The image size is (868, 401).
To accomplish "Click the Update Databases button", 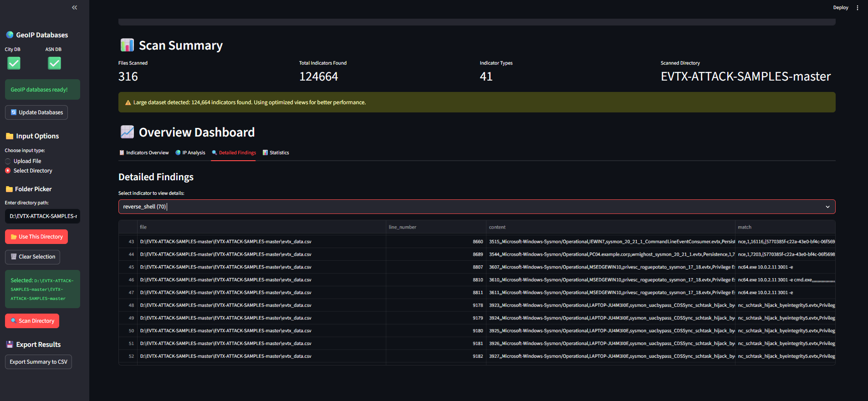I will pos(36,112).
